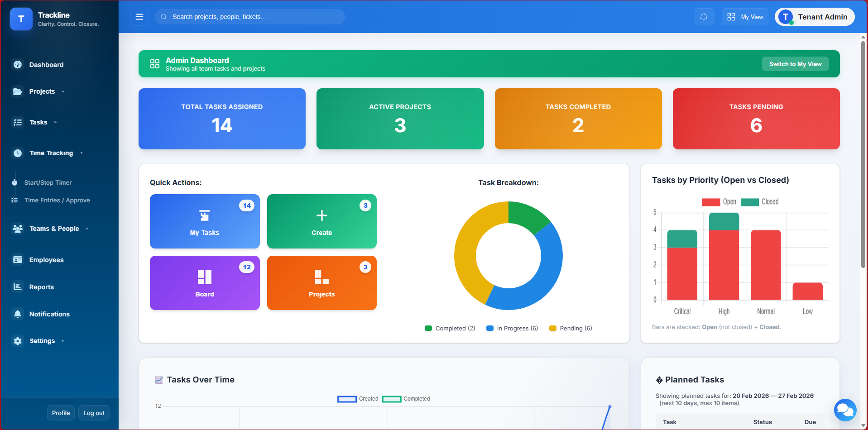Image resolution: width=868 pixels, height=430 pixels.
Task: Open the Board quick action tile
Action: pos(205,283)
